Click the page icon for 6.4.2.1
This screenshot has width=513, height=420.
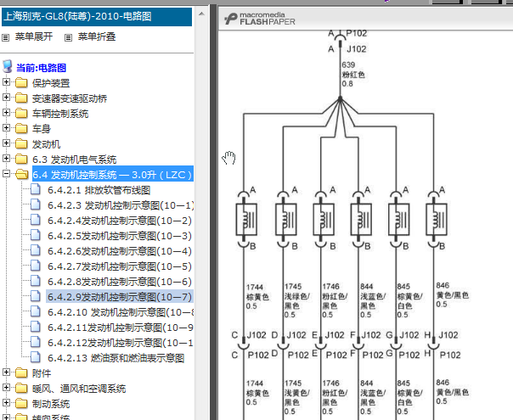click(x=36, y=189)
